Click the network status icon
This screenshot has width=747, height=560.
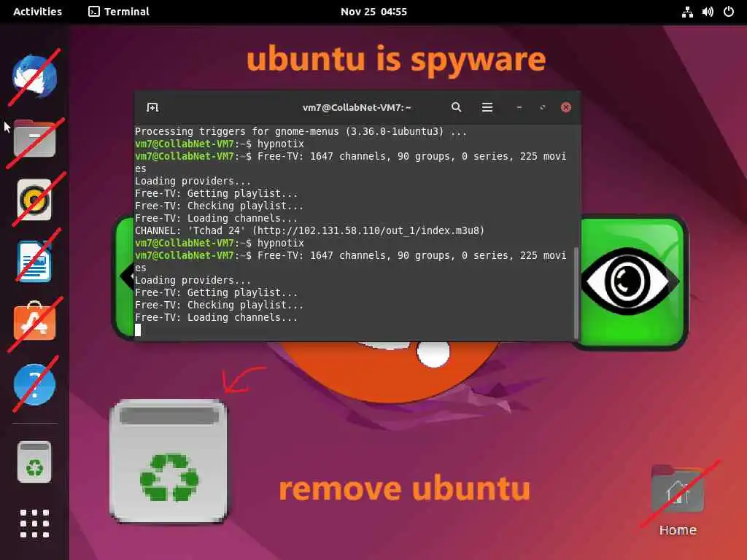tap(687, 12)
